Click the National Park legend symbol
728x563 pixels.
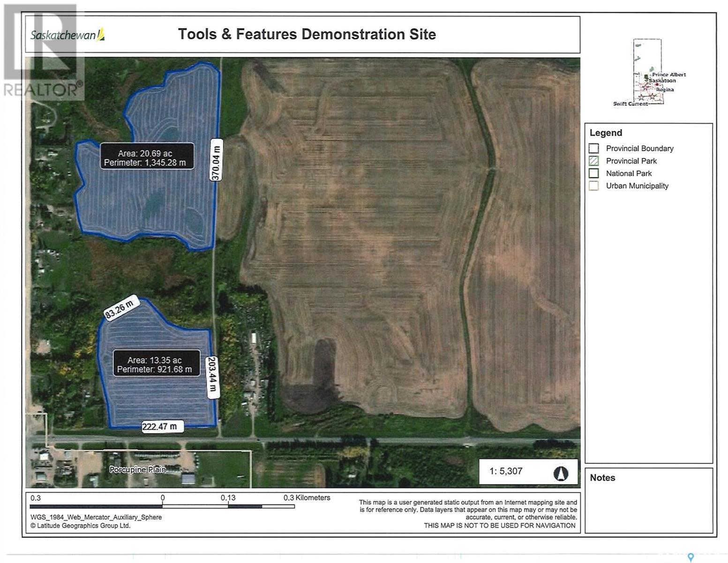(x=594, y=173)
